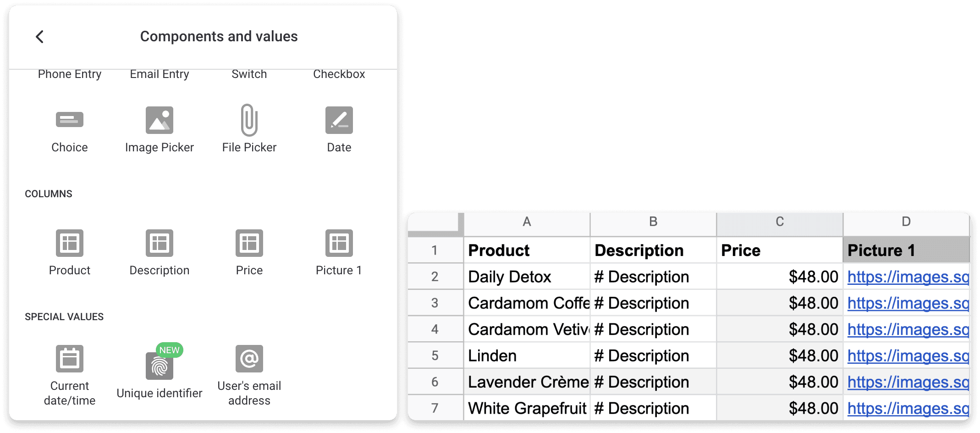Select the File Picker paperclip icon
980x433 pixels.
[249, 120]
